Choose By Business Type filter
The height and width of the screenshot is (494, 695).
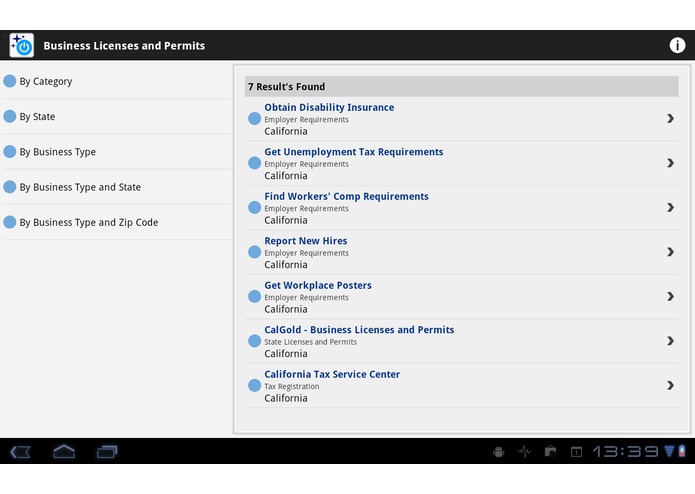click(117, 152)
